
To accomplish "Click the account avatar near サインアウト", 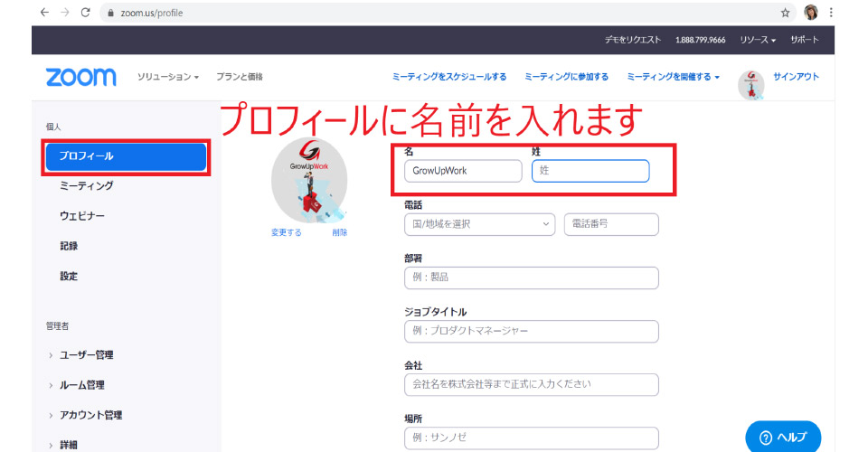I will pyautogui.click(x=751, y=85).
